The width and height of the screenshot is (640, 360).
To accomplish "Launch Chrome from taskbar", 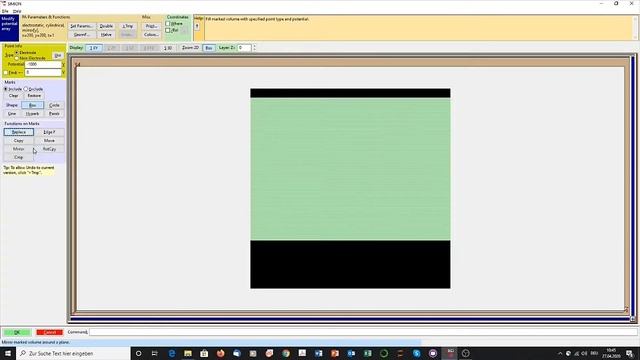I will coord(286,353).
